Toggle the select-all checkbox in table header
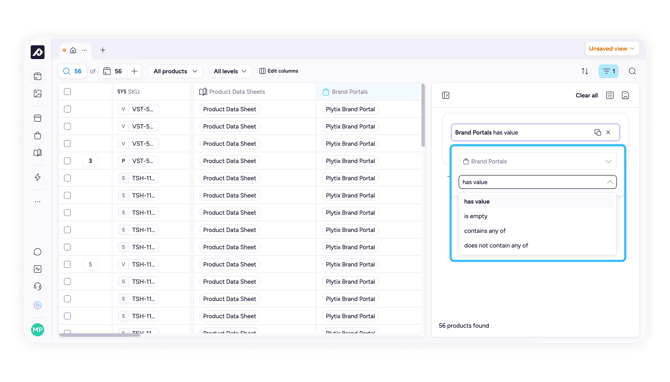The height and width of the screenshot is (382, 670). [68, 91]
